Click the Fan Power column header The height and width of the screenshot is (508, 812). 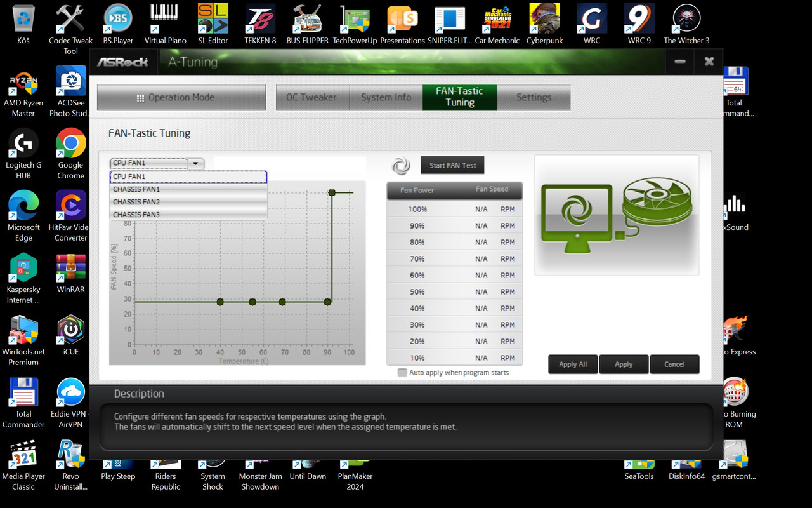(x=417, y=190)
